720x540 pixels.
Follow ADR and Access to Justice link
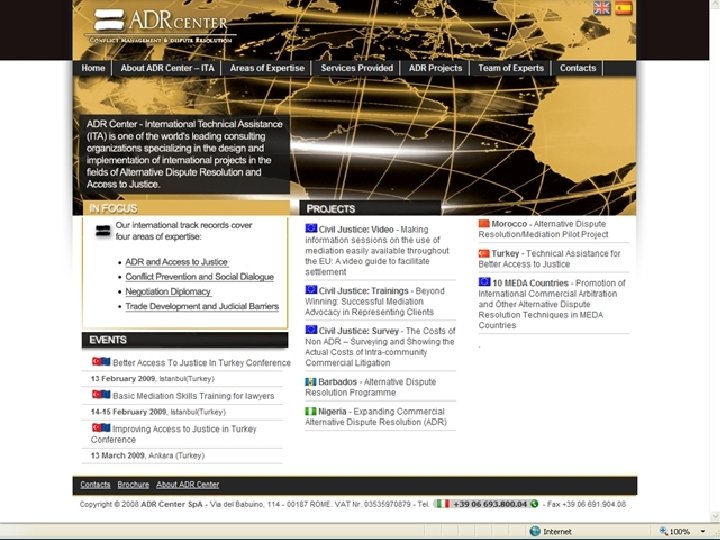pos(176,262)
